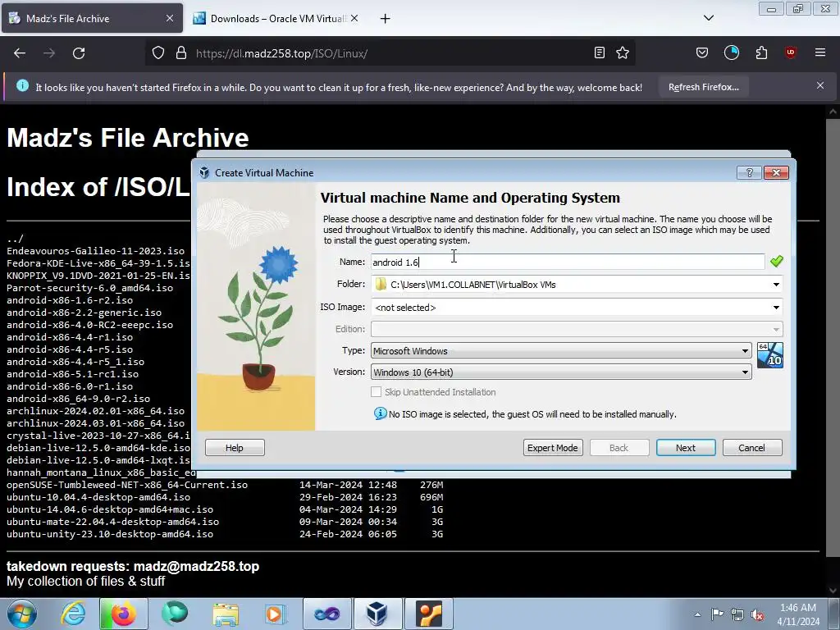
Task: Click the site padlock icon
Action: click(x=181, y=53)
